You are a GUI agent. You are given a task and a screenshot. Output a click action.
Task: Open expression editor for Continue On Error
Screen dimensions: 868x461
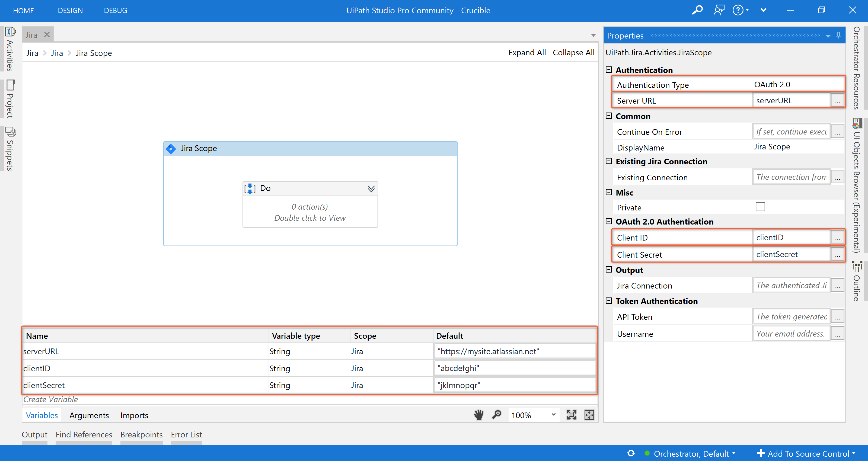(x=837, y=132)
